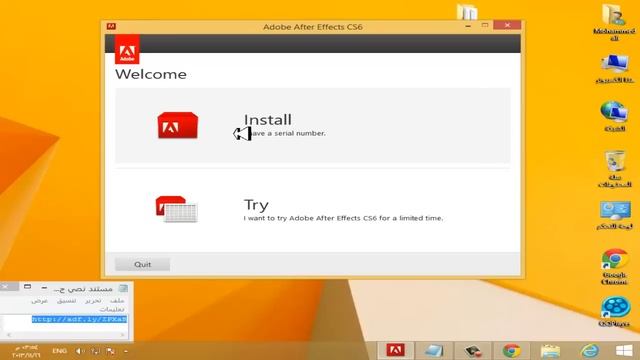This screenshot has height=360, width=640.
Task: Click the small Adobe icon in installer title bar
Action: coord(111,27)
